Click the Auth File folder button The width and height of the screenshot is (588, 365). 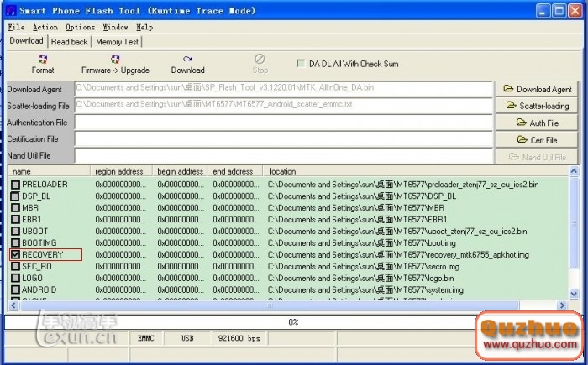point(538,123)
